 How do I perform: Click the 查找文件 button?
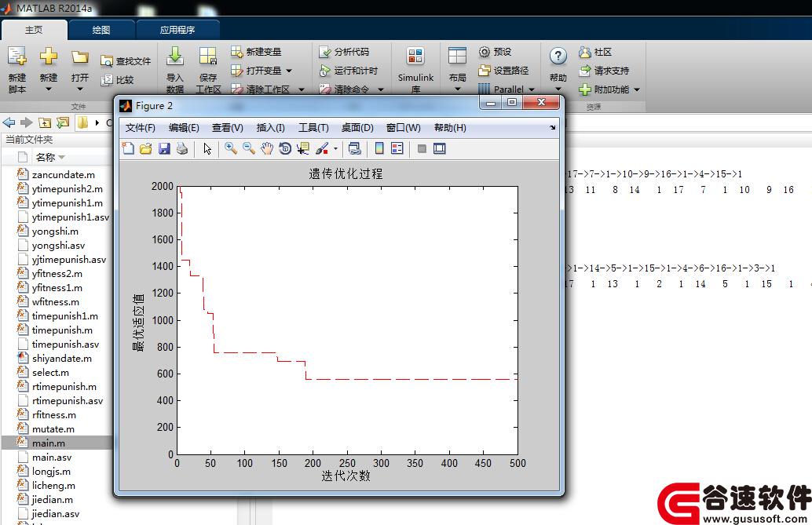click(126, 61)
